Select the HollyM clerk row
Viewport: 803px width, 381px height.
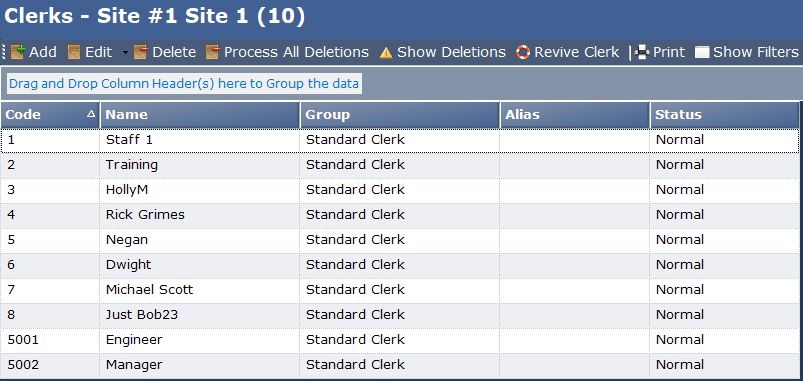click(399, 190)
